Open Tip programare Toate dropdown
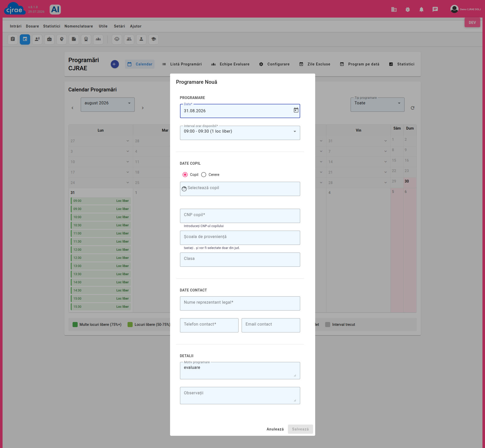Image resolution: width=485 pixels, height=448 pixels. [377, 105]
